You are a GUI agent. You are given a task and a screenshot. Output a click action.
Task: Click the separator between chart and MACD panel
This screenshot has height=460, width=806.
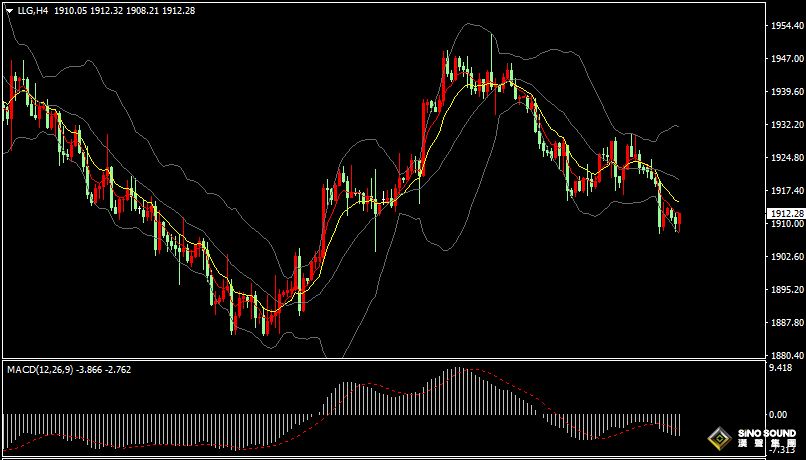pos(380,360)
